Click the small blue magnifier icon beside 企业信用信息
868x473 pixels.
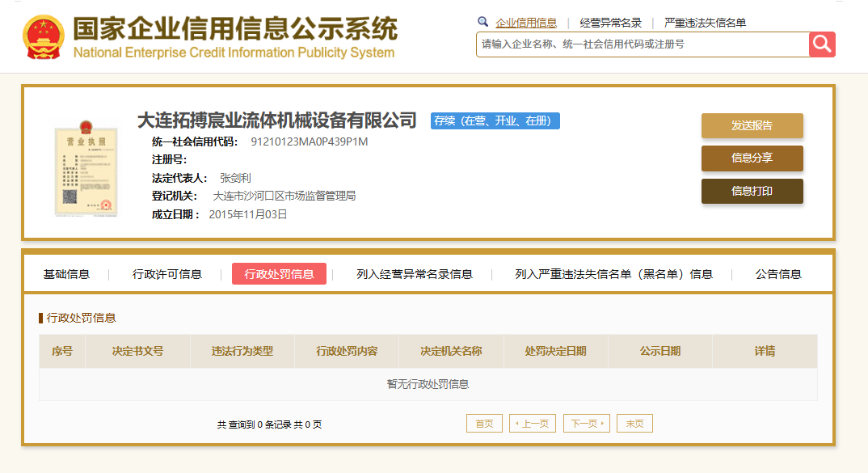(482, 22)
